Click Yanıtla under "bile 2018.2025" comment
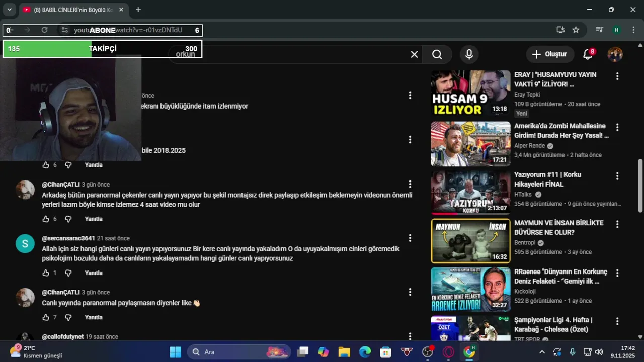The width and height of the screenshot is (644, 362). [94, 165]
